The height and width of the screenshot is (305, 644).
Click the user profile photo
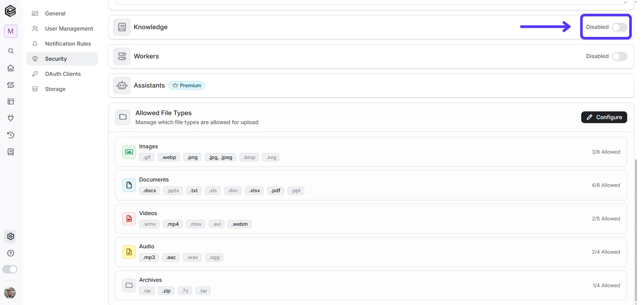[10, 293]
